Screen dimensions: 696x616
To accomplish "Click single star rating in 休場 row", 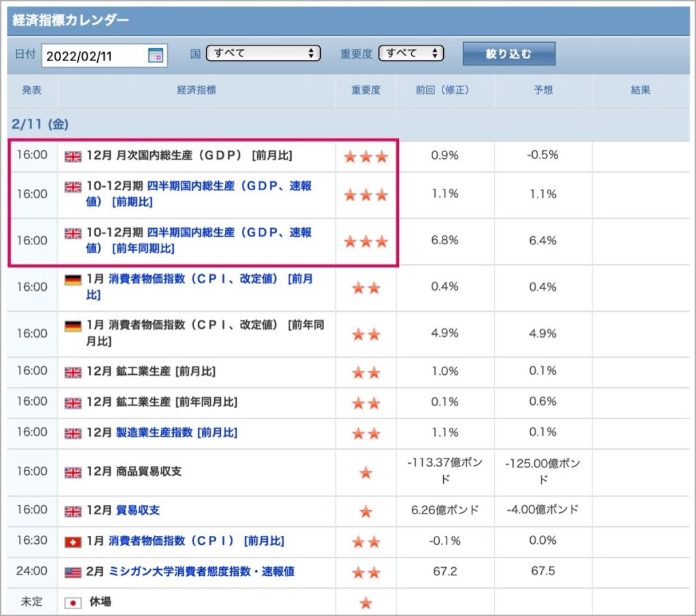I will 366,602.
